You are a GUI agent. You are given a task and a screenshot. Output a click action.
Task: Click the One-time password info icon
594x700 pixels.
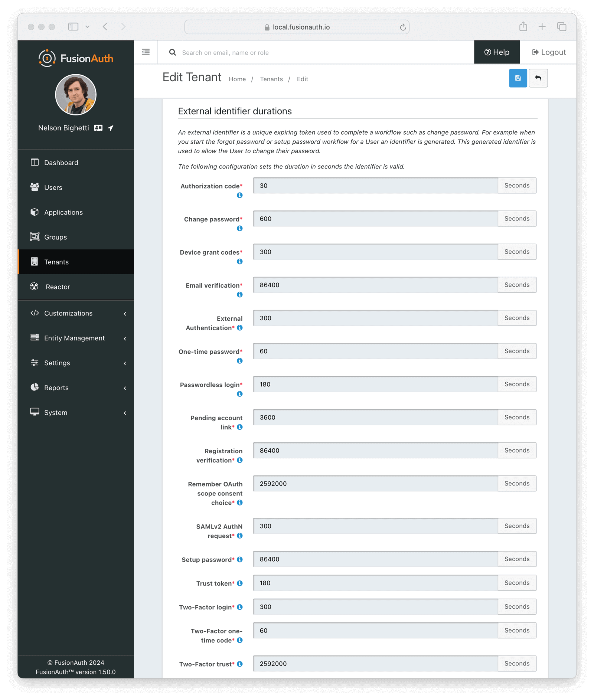[x=240, y=360]
